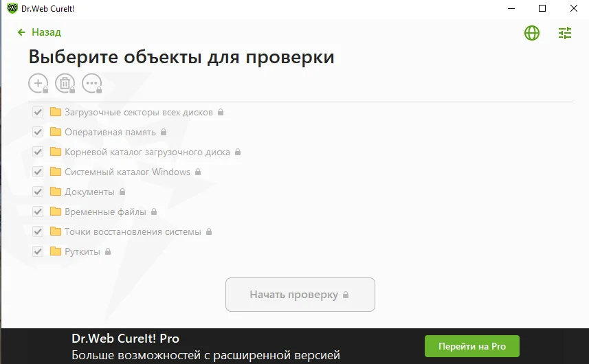Click the Выберите объекты для проверки heading
The image size is (589, 364).
point(181,57)
